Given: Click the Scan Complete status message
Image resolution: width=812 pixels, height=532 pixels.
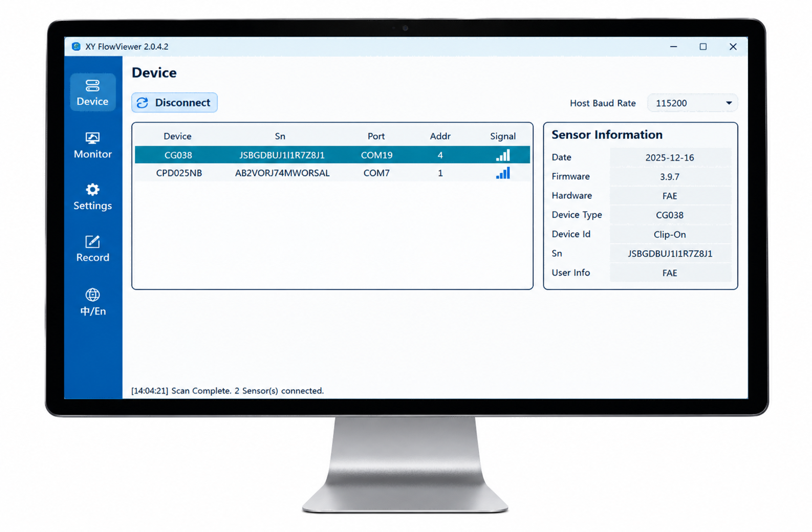Looking at the screenshot, I should pyautogui.click(x=228, y=391).
